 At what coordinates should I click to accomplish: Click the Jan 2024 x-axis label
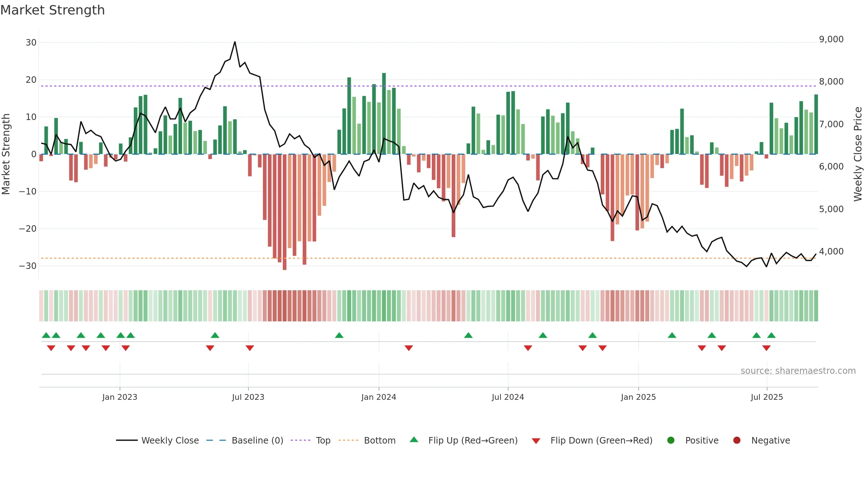(379, 397)
